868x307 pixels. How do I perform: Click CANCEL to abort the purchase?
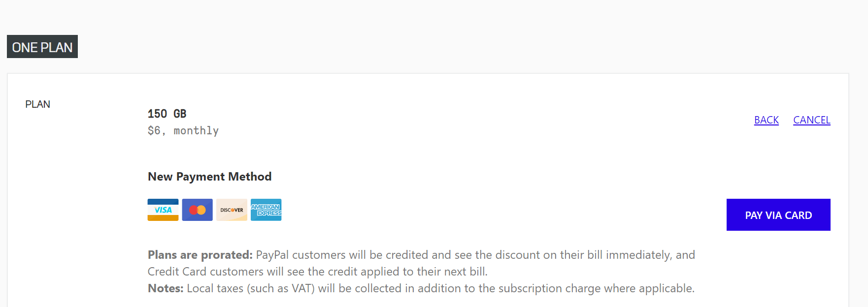(811, 120)
